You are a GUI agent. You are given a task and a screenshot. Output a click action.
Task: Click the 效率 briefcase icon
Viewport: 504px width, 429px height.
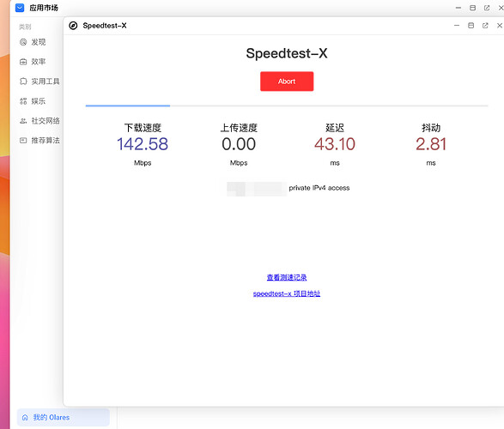tap(23, 62)
